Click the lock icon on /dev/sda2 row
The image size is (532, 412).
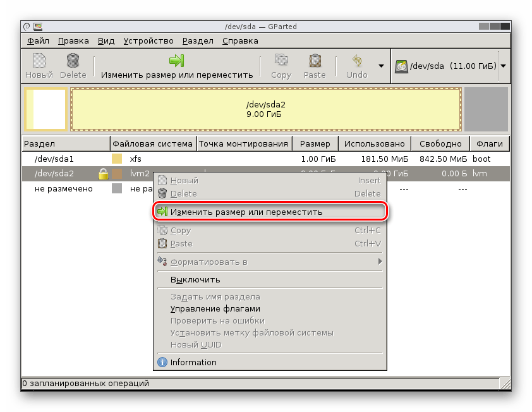coord(103,174)
